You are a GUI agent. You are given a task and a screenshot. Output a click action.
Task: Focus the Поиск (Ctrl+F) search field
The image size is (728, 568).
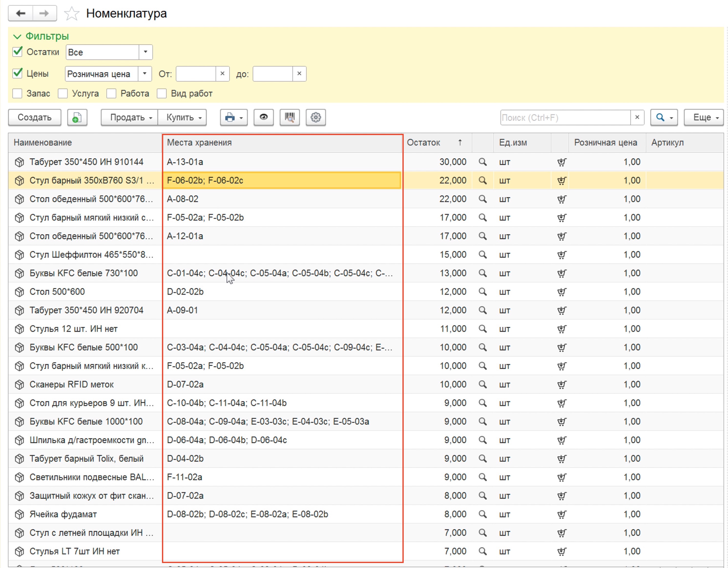[x=565, y=117]
